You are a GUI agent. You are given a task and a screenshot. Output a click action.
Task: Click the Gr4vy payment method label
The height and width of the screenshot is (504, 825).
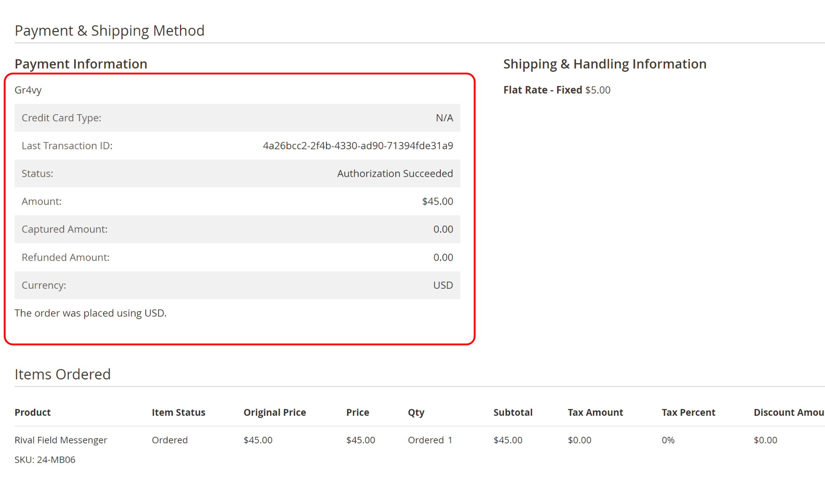(x=28, y=90)
